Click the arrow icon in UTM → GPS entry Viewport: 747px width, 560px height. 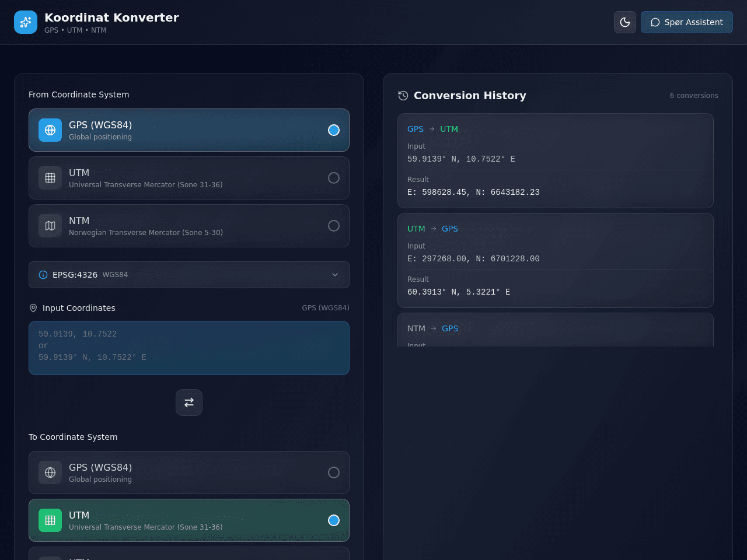pyautogui.click(x=434, y=229)
